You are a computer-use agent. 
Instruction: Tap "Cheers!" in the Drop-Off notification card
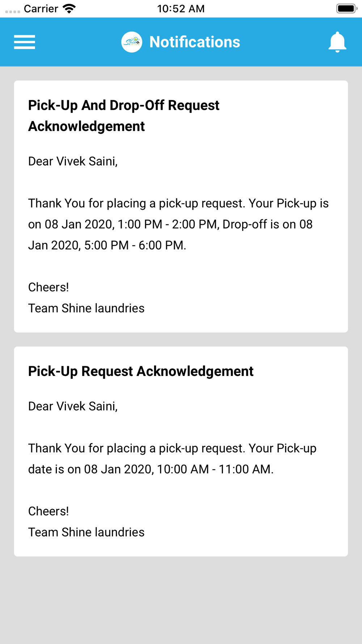(49, 287)
